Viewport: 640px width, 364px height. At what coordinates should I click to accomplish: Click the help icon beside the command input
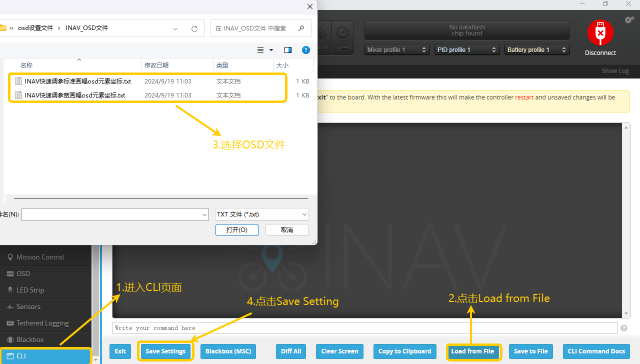[x=623, y=328]
